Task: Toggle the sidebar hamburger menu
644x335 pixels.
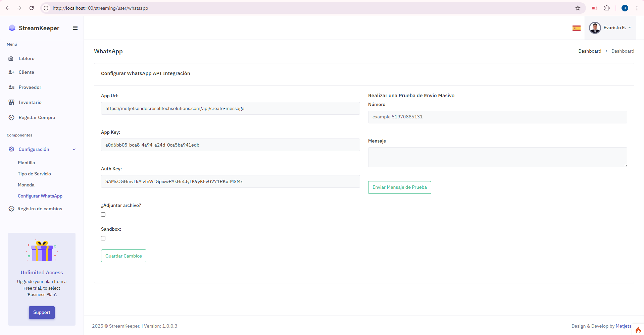Action: click(x=75, y=28)
